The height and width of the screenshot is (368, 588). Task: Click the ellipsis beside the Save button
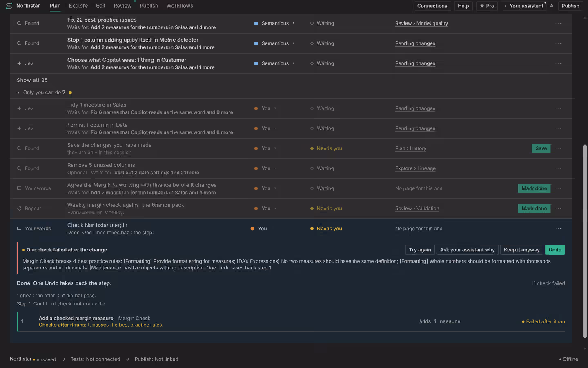point(559,148)
